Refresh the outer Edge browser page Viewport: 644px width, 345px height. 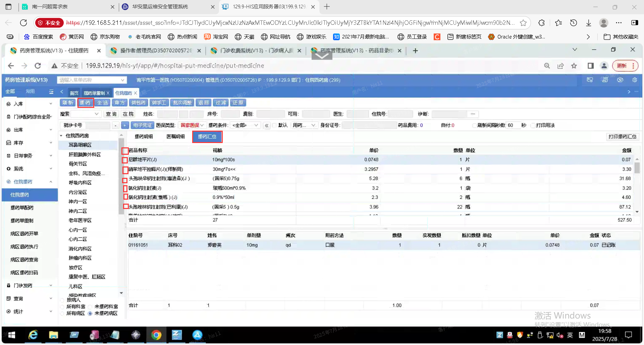coord(23,23)
